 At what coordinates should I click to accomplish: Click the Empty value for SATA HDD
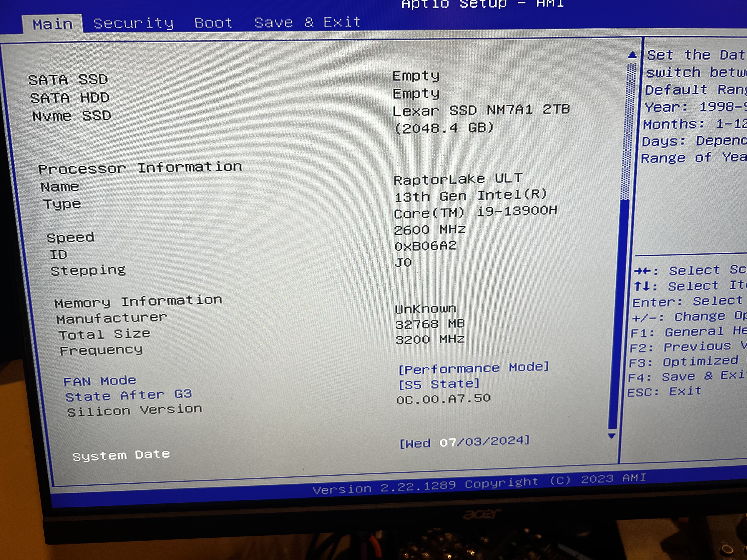416,94
